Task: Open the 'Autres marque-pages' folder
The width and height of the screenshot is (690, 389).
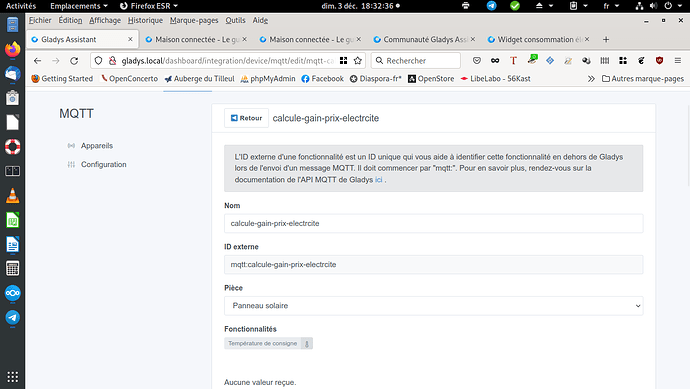Action: click(x=643, y=79)
